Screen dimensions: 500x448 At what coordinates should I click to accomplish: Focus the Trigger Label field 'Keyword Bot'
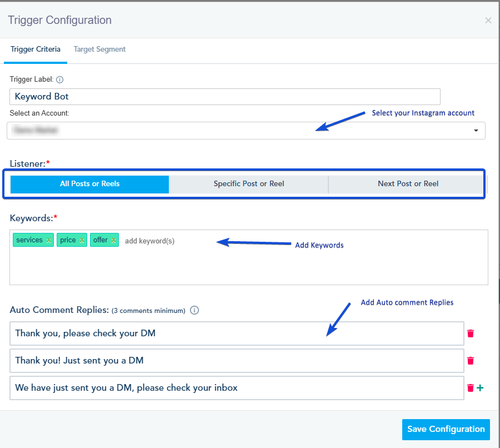[225, 97]
